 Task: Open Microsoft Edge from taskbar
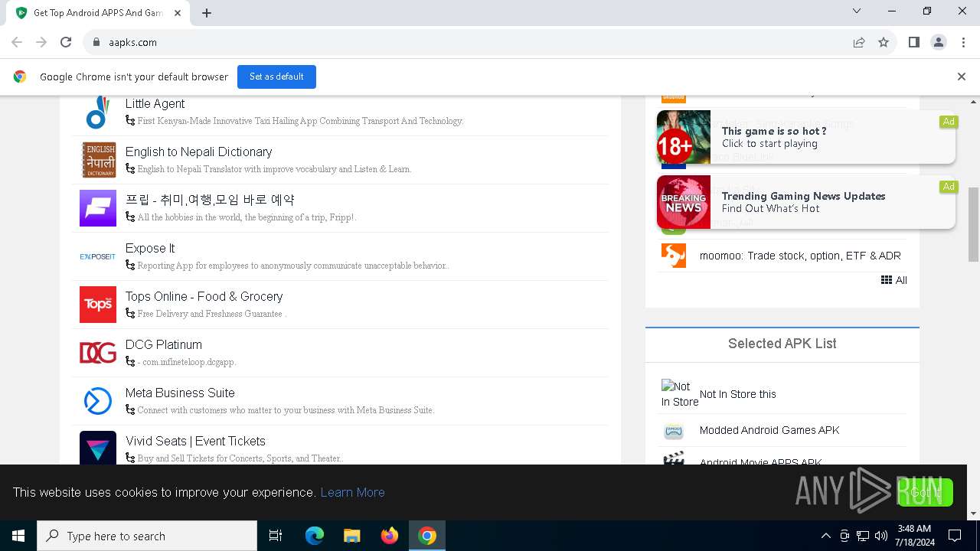click(x=315, y=536)
